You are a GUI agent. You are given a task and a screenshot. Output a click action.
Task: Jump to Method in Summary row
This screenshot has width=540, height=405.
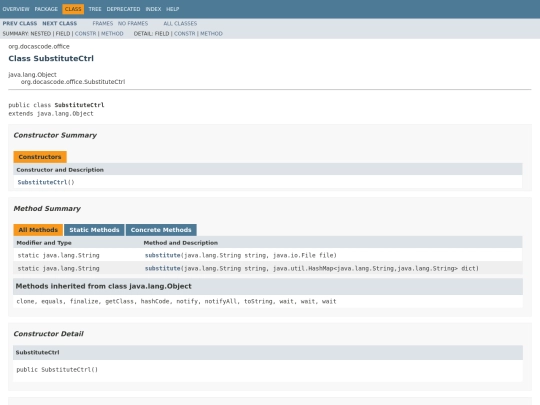click(x=112, y=33)
